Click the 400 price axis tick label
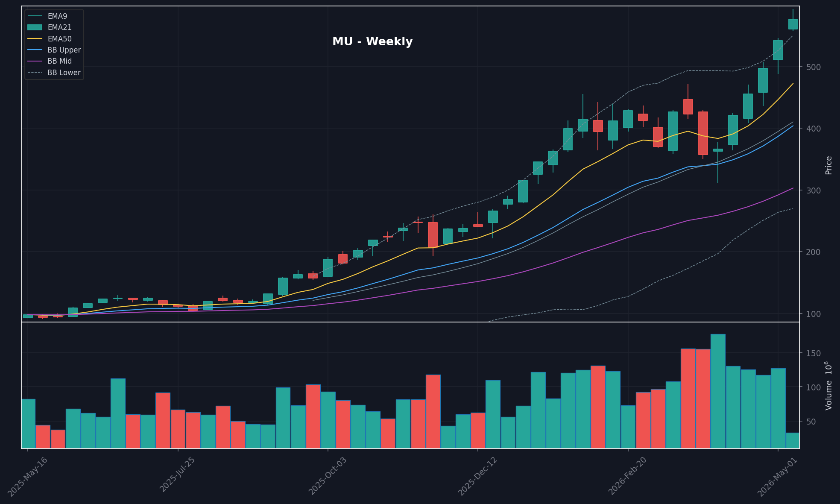This screenshot has width=840, height=504. pos(813,129)
